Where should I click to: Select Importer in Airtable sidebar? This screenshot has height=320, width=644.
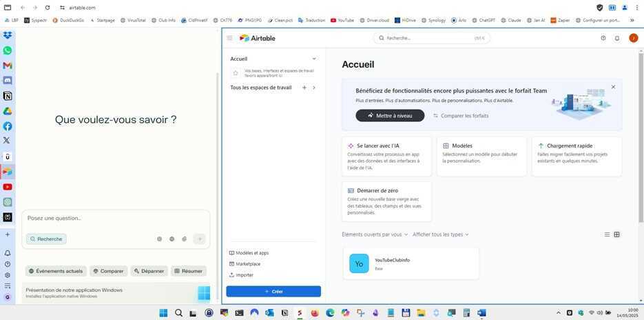(241, 275)
